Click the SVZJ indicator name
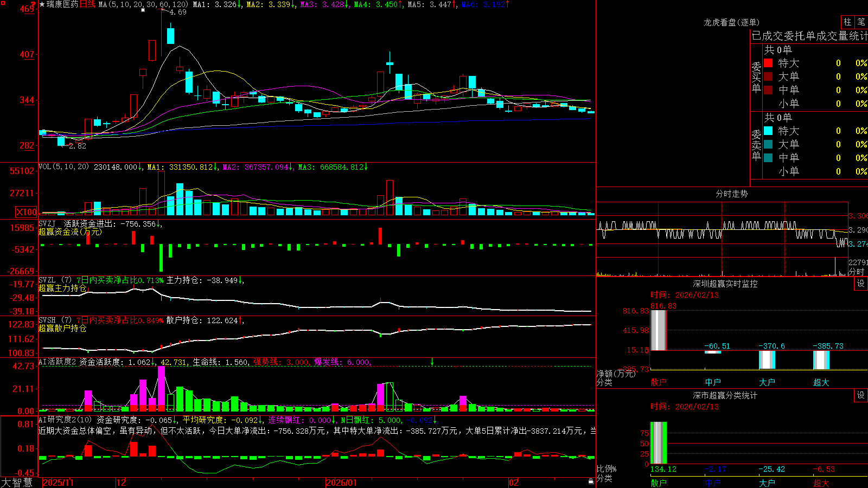Viewport: 868px width, 488px height. [x=47, y=223]
